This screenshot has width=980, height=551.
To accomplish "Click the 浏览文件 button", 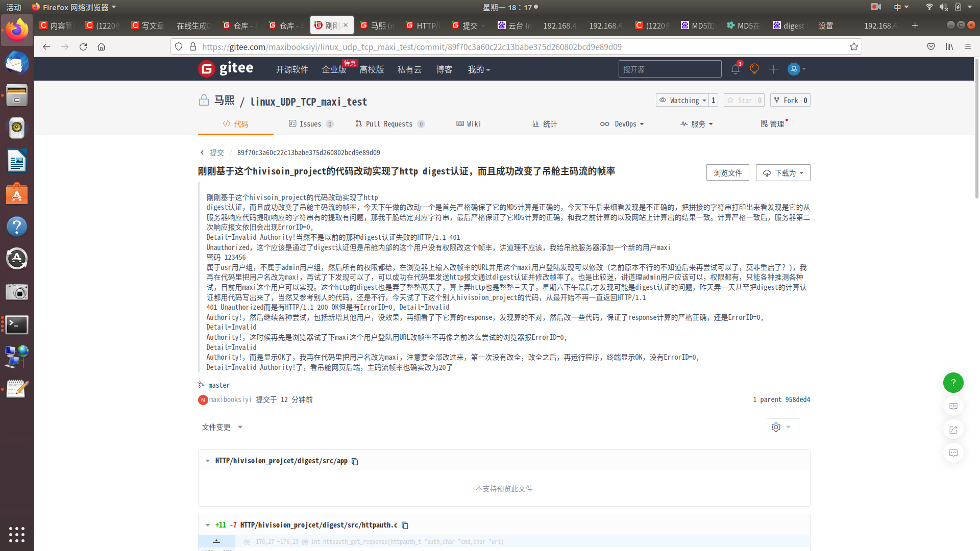I will [x=727, y=173].
